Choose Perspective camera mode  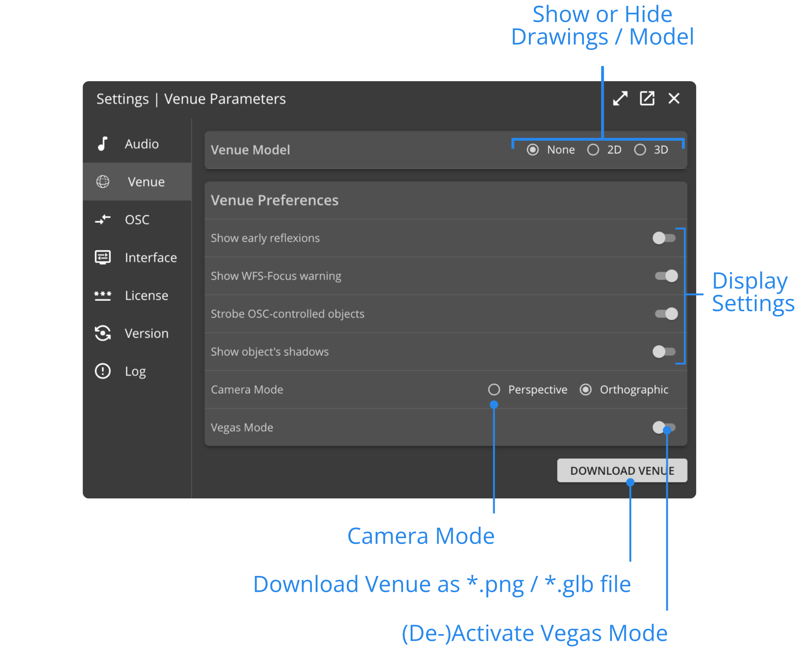pyautogui.click(x=494, y=390)
